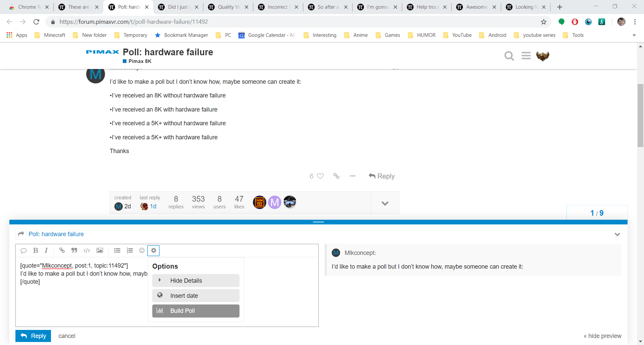
Task: Open the YouTube bookmarks folder
Action: (x=458, y=35)
